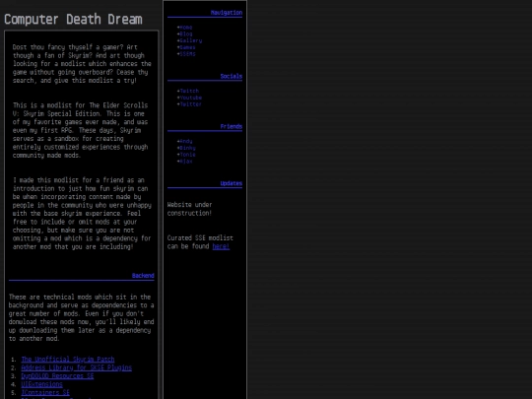This screenshot has height=399, width=532.
Task: Visit the Twitch social link
Action: click(x=189, y=91)
